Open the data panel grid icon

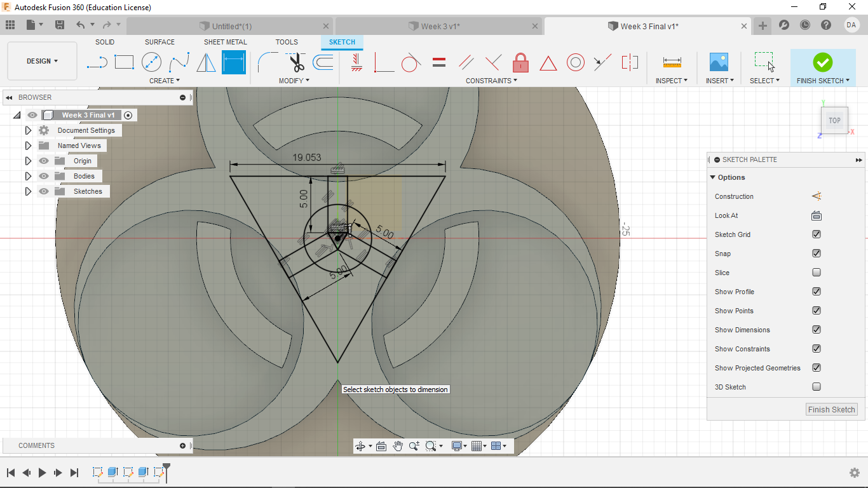(x=10, y=25)
